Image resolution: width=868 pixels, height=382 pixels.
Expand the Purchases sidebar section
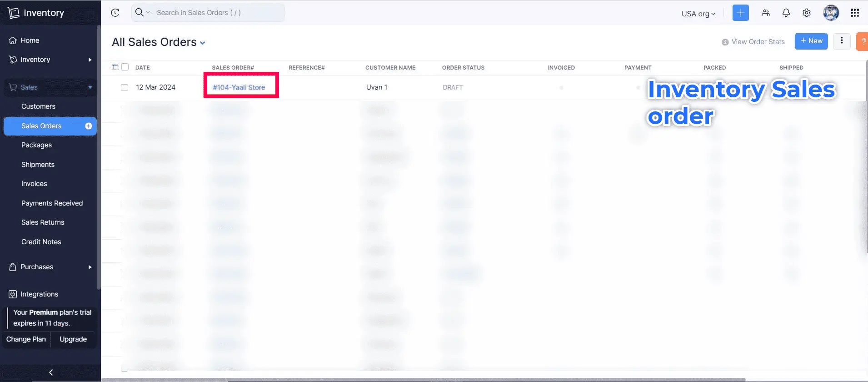pos(50,267)
